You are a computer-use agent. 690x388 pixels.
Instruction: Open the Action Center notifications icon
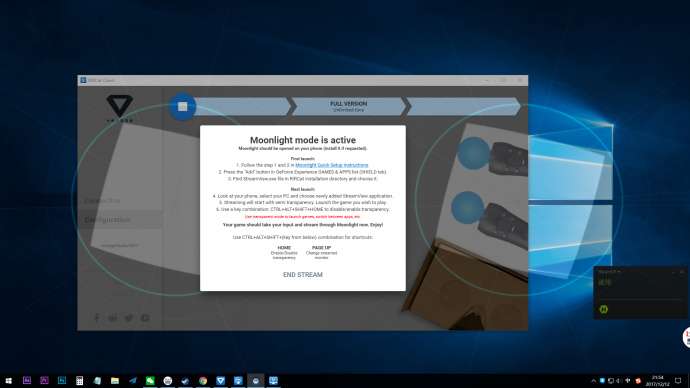pos(678,381)
